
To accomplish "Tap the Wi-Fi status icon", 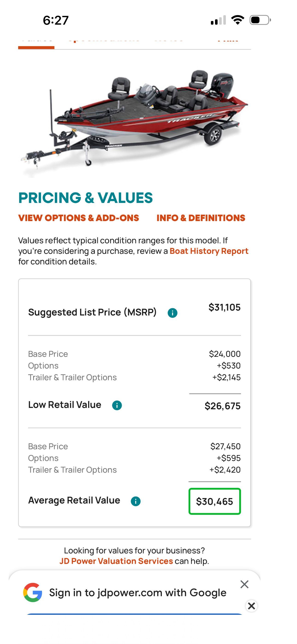I will (x=238, y=20).
